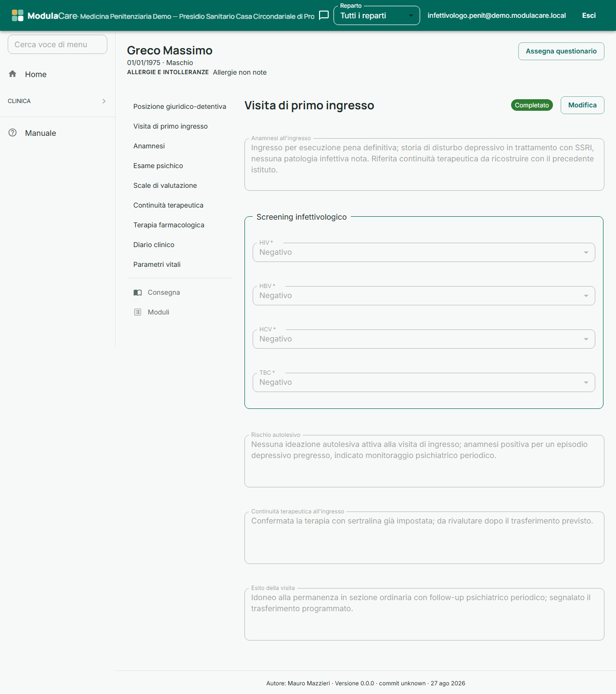Open the HIV result dropdown
This screenshot has width=616, height=694.
(x=423, y=252)
